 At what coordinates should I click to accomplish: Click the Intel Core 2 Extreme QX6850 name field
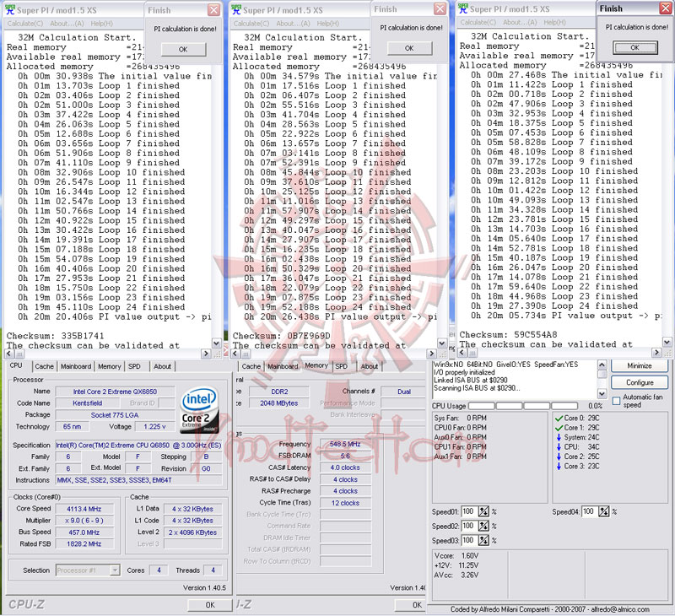pyautogui.click(x=115, y=392)
